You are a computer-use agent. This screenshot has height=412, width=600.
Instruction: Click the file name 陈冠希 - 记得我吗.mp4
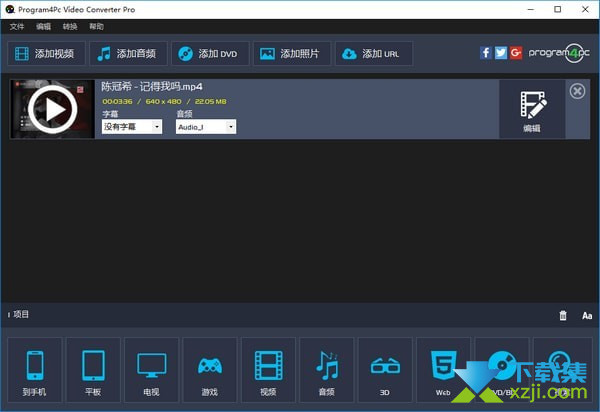(152, 86)
